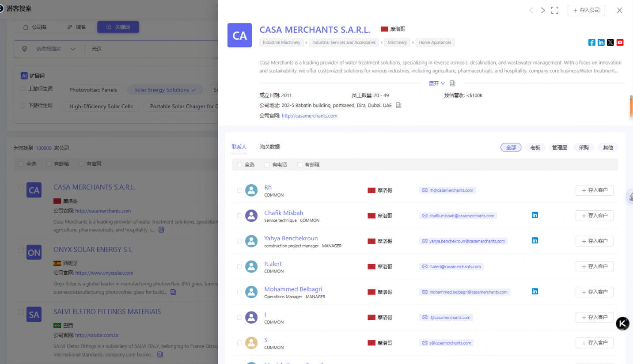This screenshot has width=633, height=364.
Task: Select the 联系人 tab
Action: pyautogui.click(x=239, y=147)
